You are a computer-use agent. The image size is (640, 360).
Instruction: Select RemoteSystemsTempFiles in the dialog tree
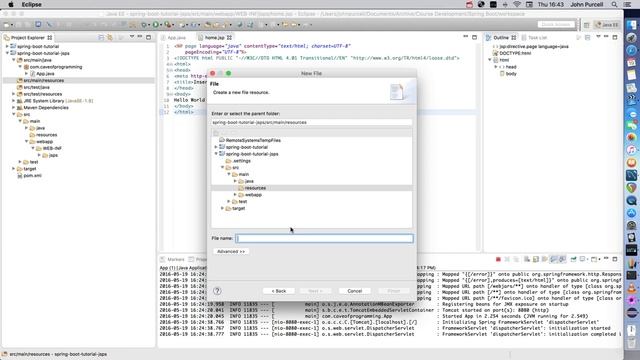tap(253, 140)
